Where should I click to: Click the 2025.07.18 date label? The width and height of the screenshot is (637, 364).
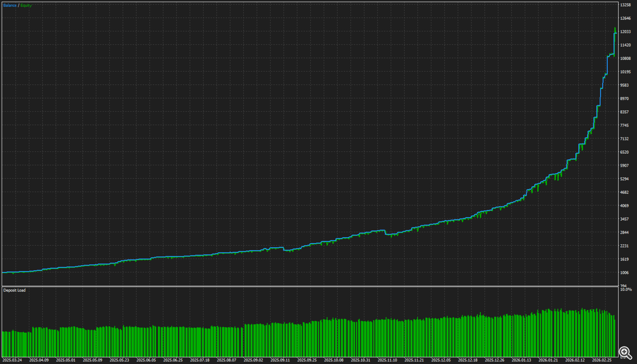point(200,360)
